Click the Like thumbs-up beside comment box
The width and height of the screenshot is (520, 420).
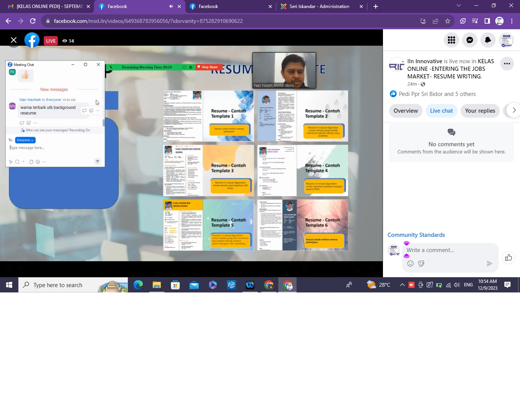tap(508, 258)
